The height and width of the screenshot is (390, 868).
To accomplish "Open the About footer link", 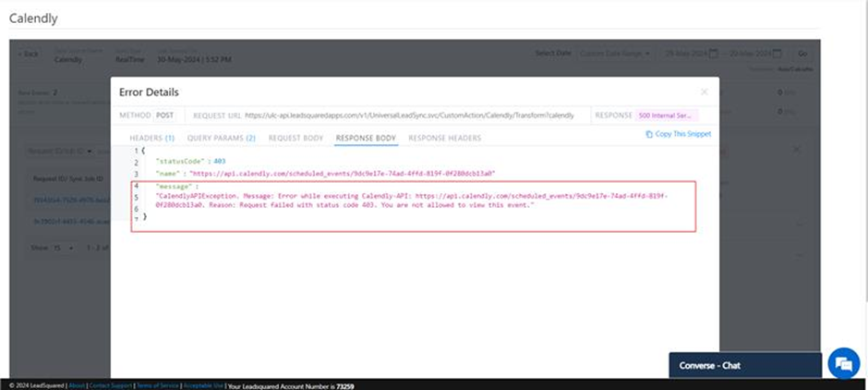I will [77, 385].
